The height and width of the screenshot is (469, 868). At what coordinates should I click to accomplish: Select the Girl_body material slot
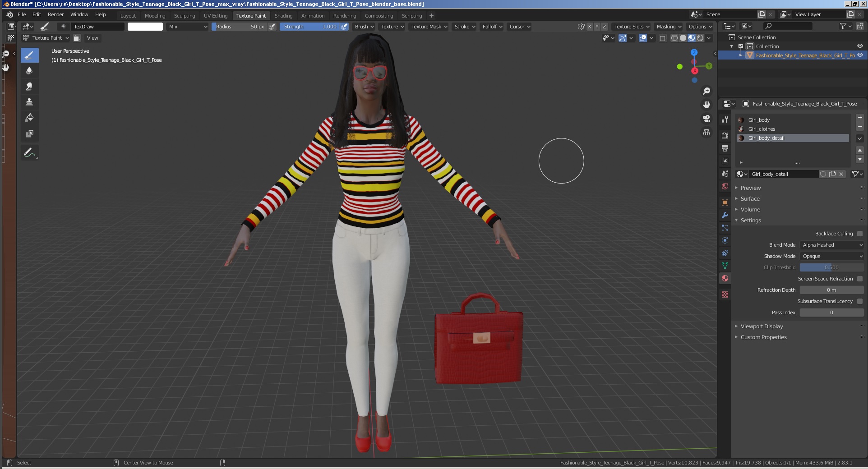(793, 120)
